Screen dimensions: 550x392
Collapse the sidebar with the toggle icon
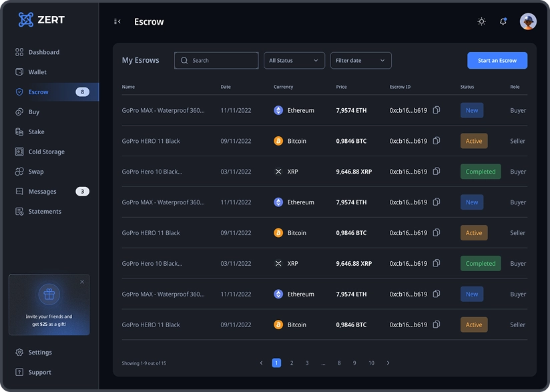117,21
